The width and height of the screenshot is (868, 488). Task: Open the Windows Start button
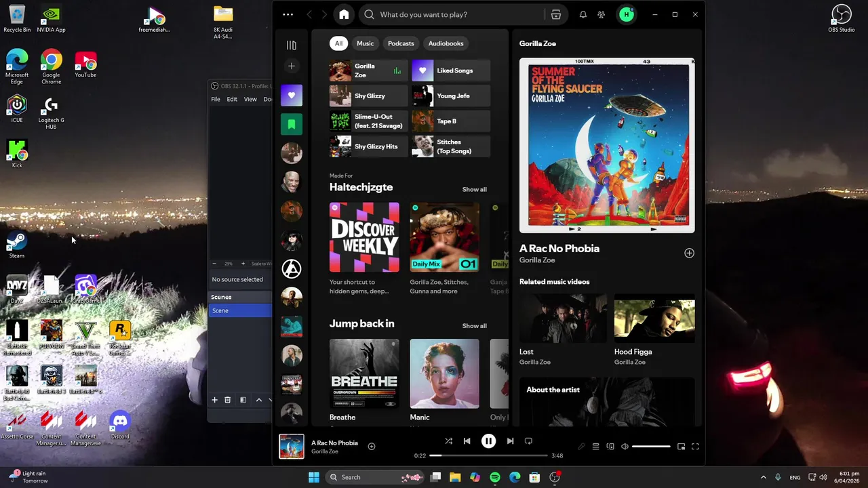(314, 477)
